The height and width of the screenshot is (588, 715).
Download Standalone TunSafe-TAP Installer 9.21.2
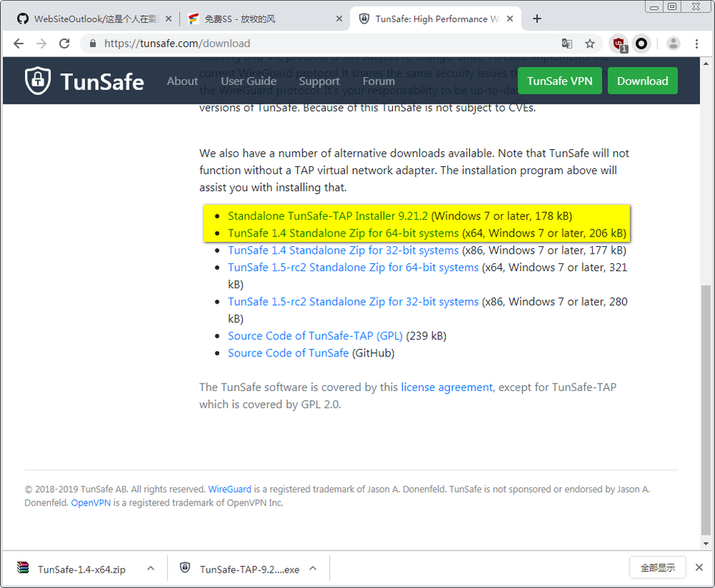[x=328, y=216]
